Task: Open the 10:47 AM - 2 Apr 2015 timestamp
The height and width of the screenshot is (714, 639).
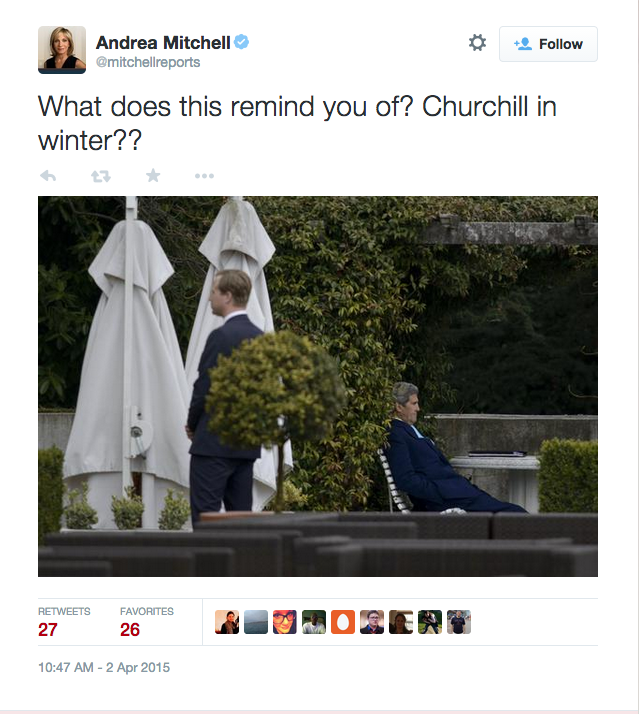Action: 104,668
